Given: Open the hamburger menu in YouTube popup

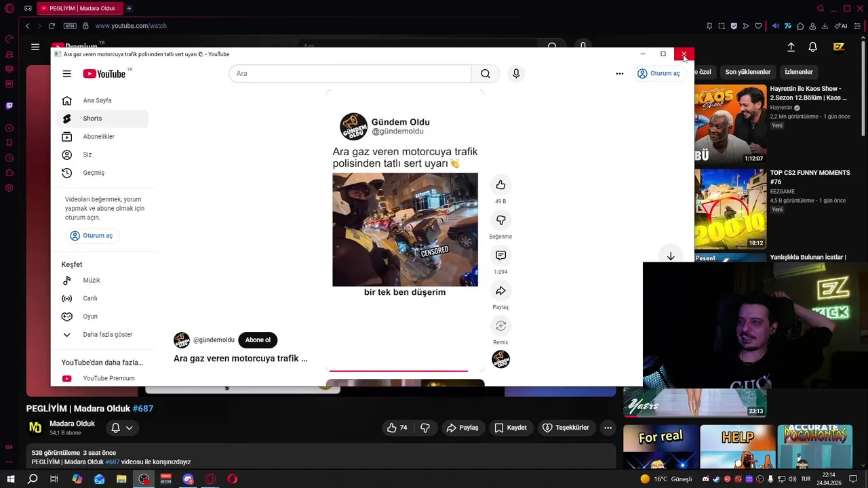Looking at the screenshot, I should [66, 73].
